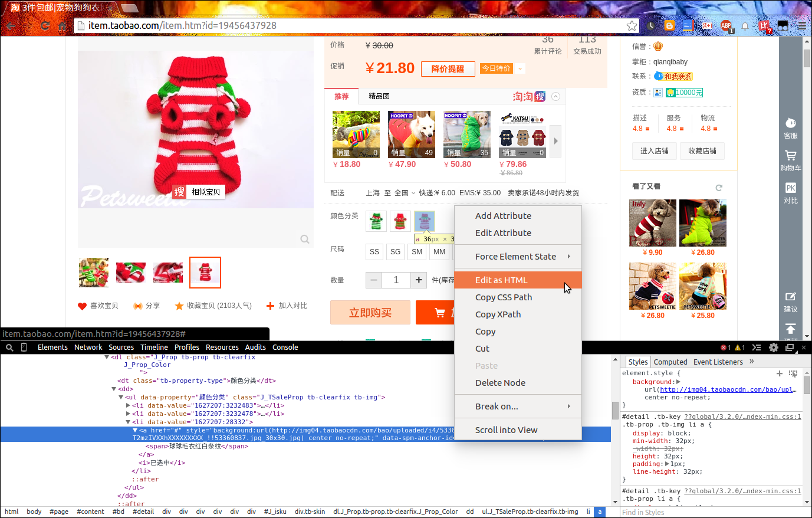Click next arrow in recommended products carousel

tap(555, 141)
